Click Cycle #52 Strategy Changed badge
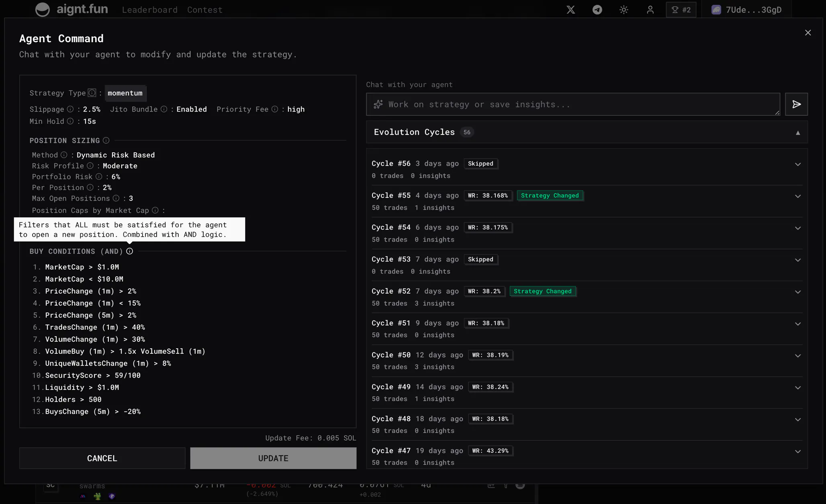The image size is (826, 504). 542,291
